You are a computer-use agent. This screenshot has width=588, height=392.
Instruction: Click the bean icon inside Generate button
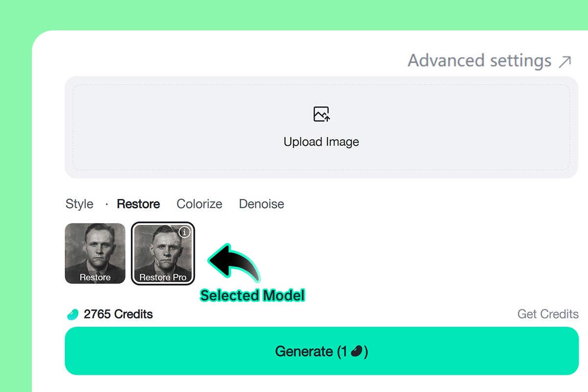[357, 351]
